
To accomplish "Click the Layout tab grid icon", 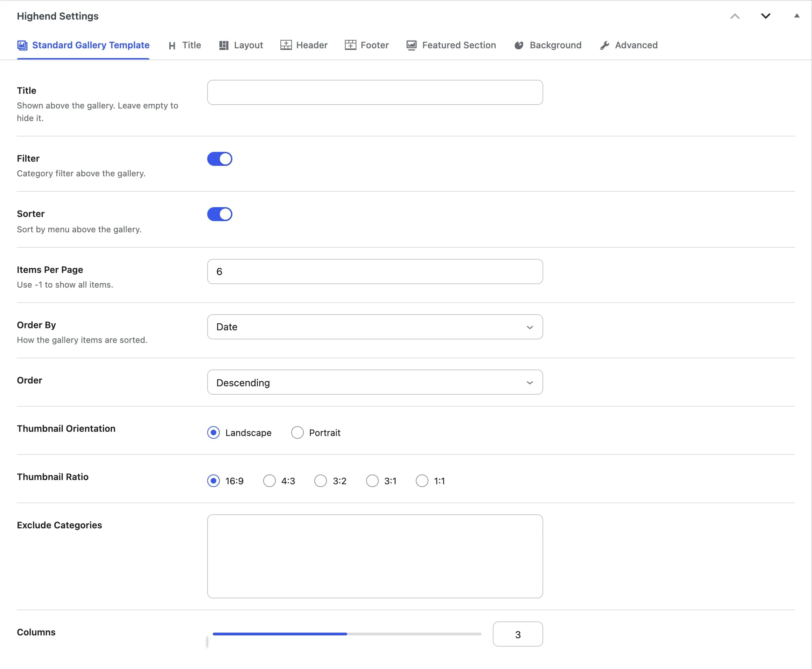I will tap(224, 45).
